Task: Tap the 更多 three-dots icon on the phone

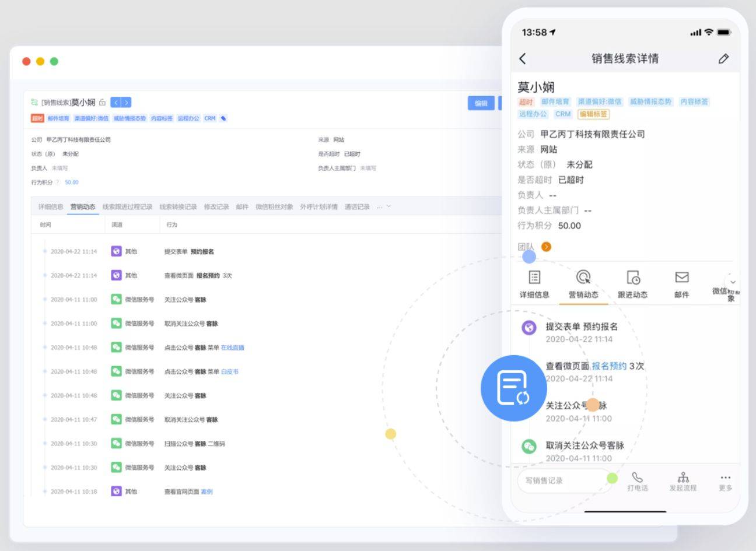Action: (725, 478)
